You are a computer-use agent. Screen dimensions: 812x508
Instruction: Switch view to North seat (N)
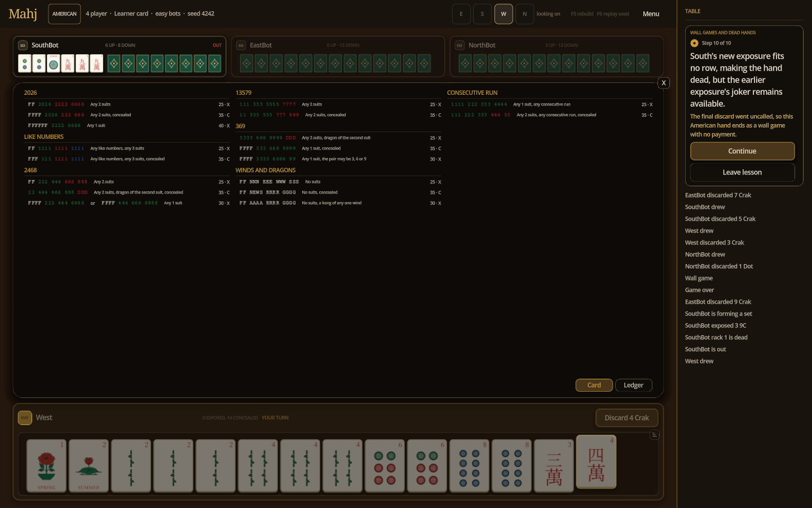[524, 14]
